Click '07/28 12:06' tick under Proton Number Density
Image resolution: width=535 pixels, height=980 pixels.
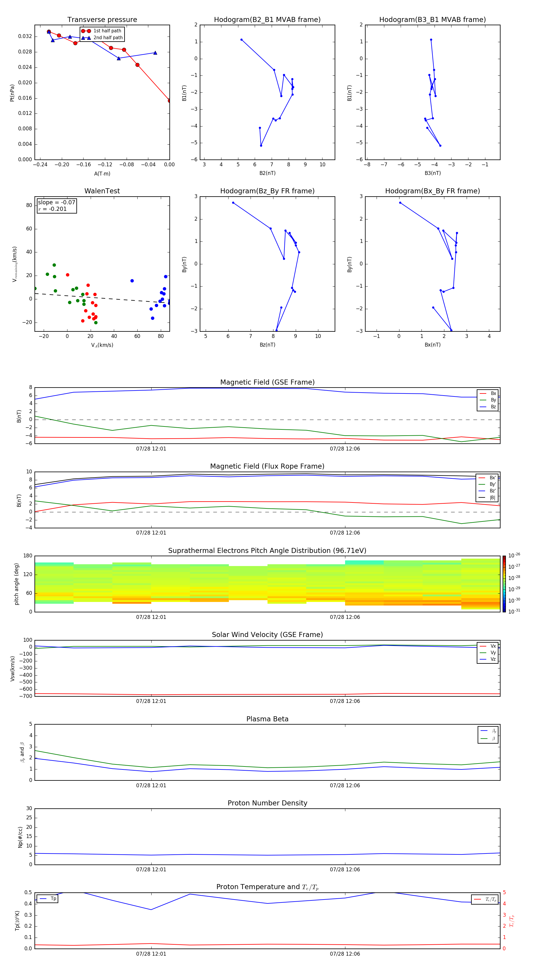(x=345, y=869)
